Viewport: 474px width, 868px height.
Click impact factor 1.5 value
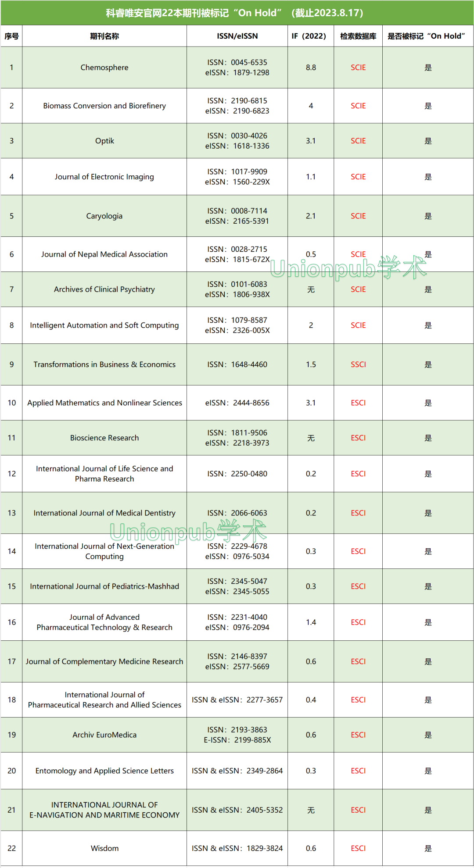click(311, 364)
